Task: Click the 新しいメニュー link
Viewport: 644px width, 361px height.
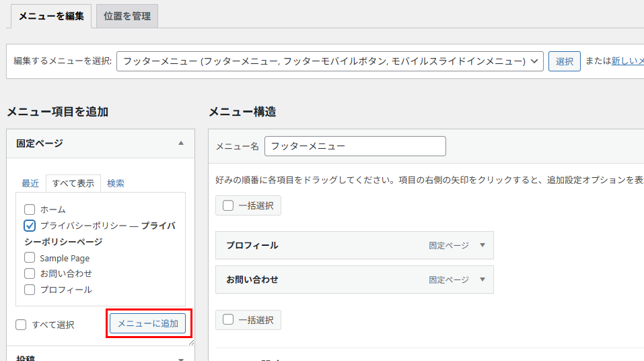Action: [627, 61]
